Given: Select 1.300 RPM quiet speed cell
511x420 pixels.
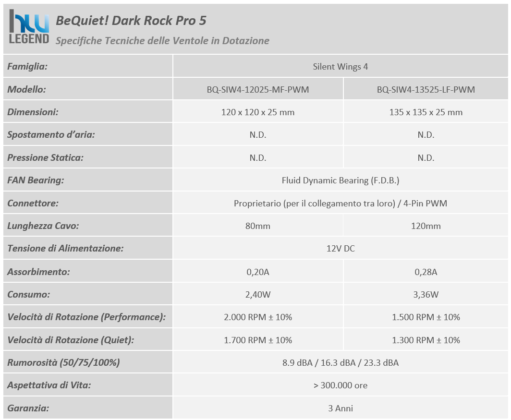Looking at the screenshot, I should [426, 340].
